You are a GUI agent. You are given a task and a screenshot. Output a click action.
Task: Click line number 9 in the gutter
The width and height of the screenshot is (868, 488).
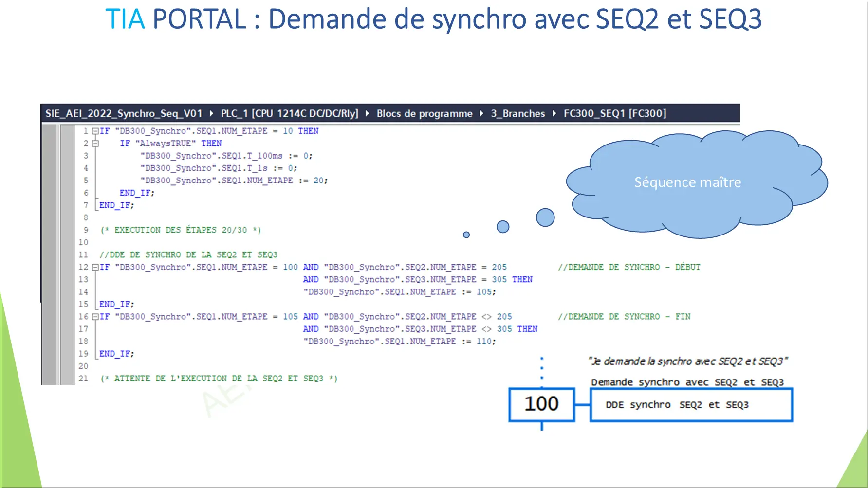click(86, 230)
